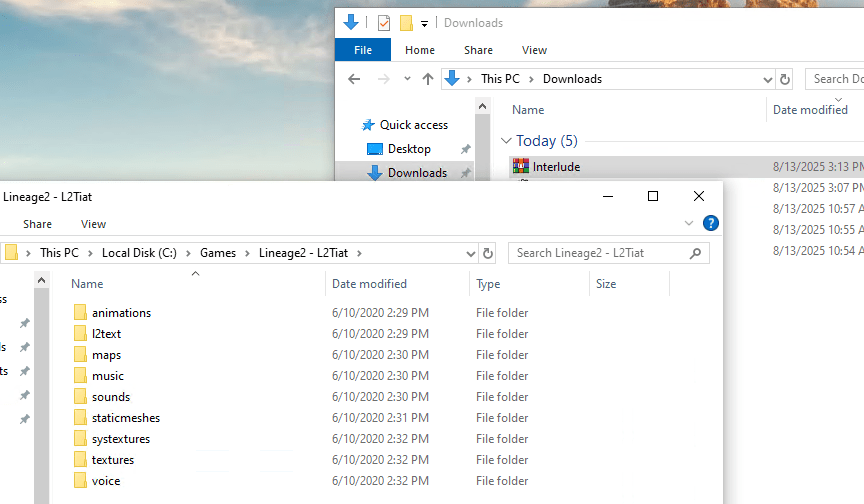Refresh the Lineage2 - L2Tiat folder view

tap(487, 253)
